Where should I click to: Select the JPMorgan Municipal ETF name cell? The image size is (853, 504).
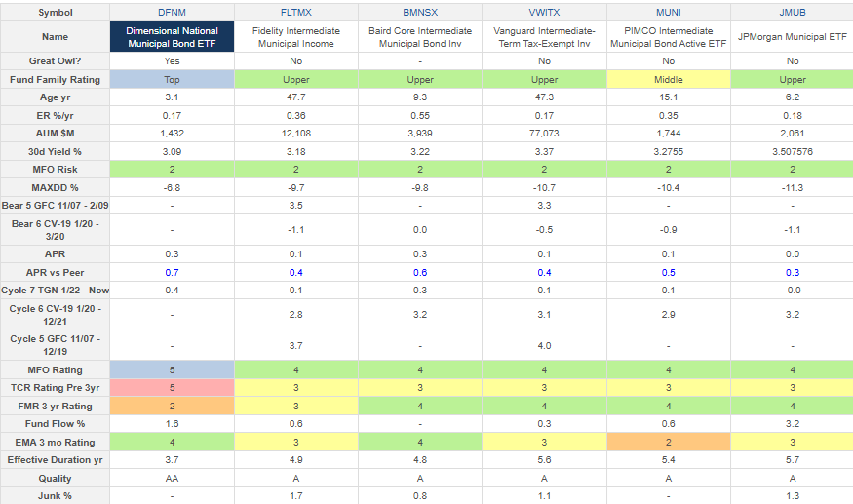(x=791, y=38)
